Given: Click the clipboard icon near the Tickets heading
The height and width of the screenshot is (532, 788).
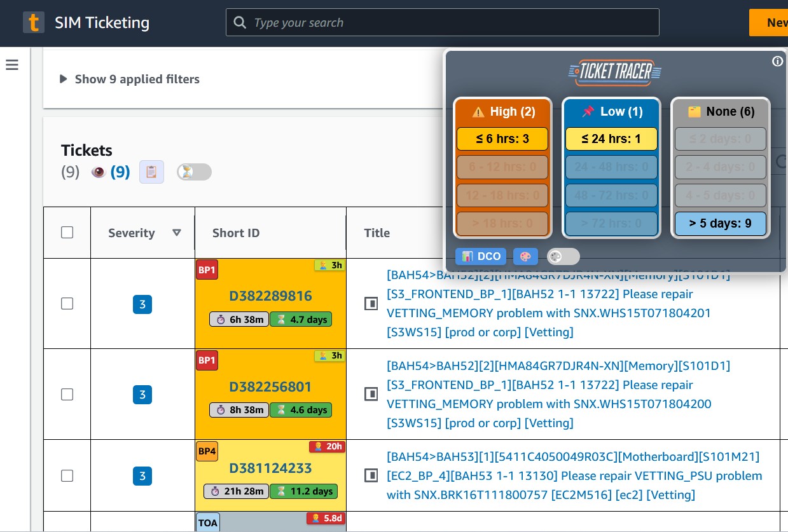Looking at the screenshot, I should (x=151, y=172).
